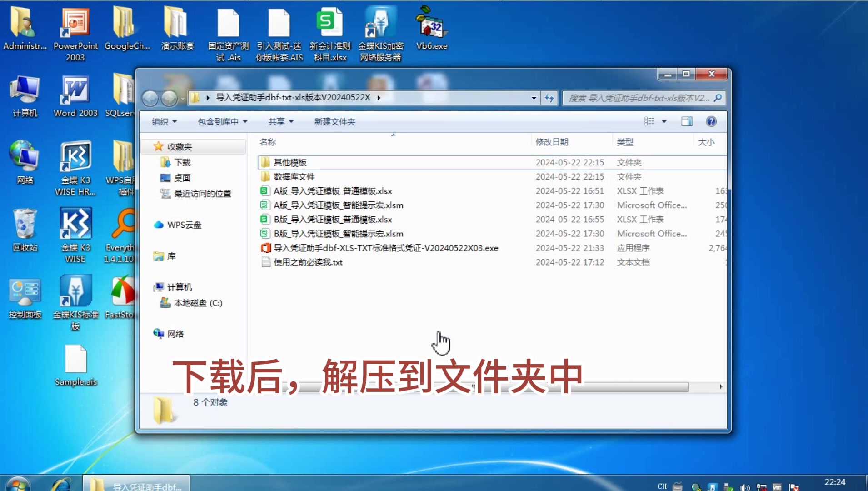Expand the 包含到库中 dropdown

coord(222,122)
